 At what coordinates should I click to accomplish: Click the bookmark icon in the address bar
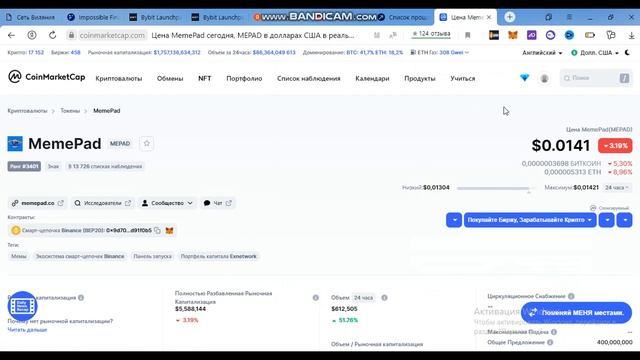click(x=468, y=36)
